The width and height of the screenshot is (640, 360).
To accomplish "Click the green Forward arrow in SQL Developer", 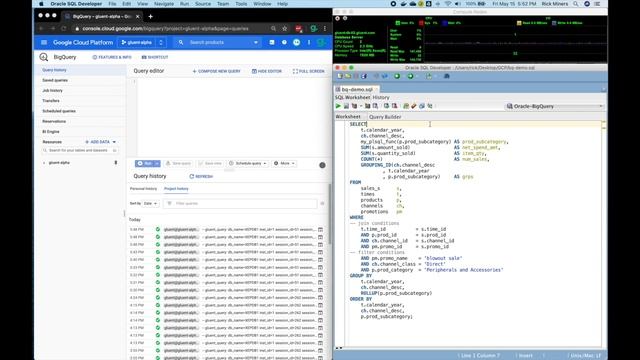I will 410,76.
